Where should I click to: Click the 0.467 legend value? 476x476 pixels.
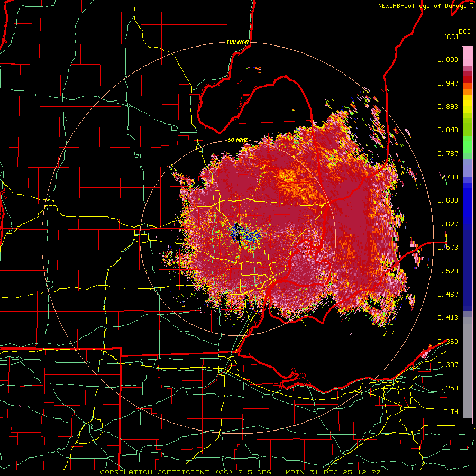point(448,294)
